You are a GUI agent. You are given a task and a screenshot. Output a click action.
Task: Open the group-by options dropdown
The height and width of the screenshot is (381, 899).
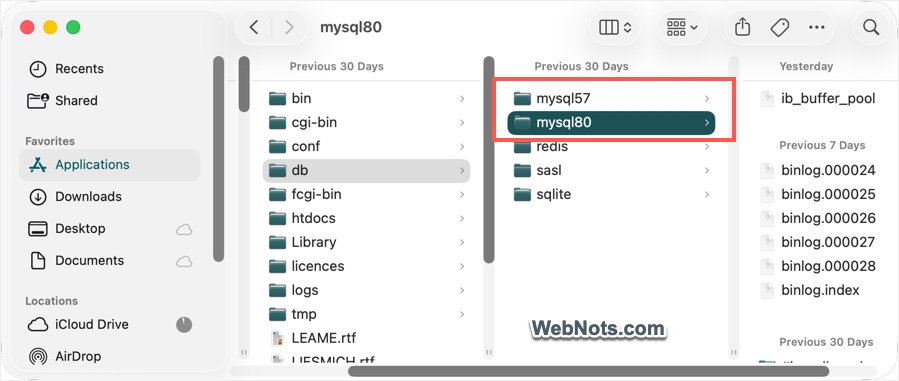tap(682, 27)
